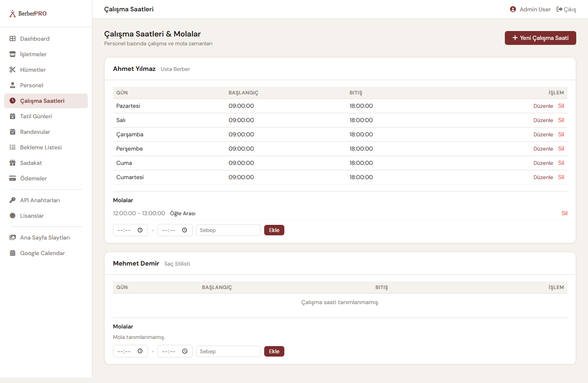
Task: Remove the Çarşamba row with Sil
Action: (561, 135)
